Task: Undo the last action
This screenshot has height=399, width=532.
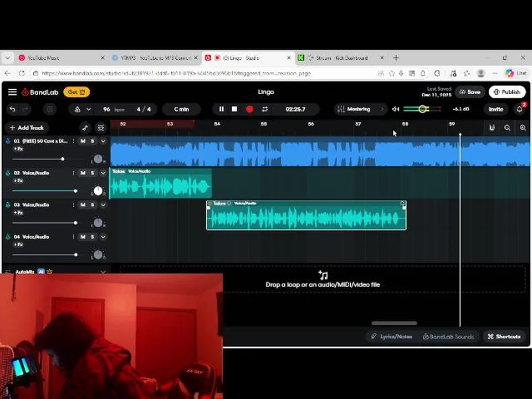Action: pos(13,109)
